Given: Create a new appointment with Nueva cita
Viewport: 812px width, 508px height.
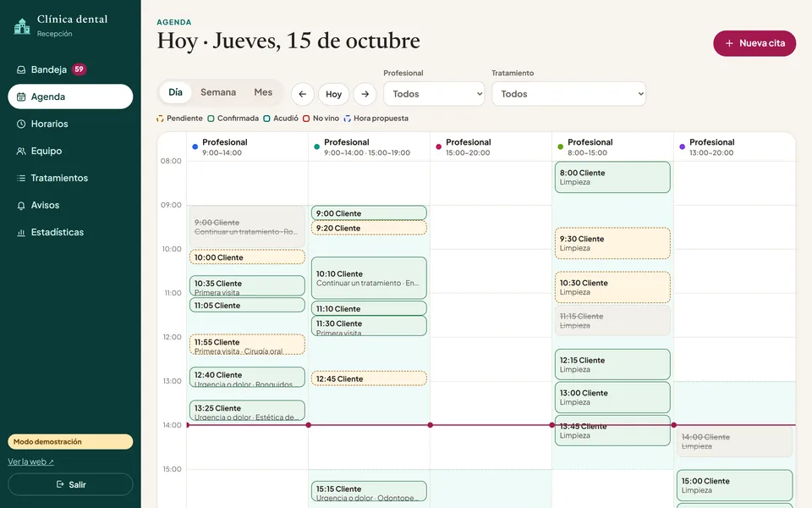Looking at the screenshot, I should [754, 43].
